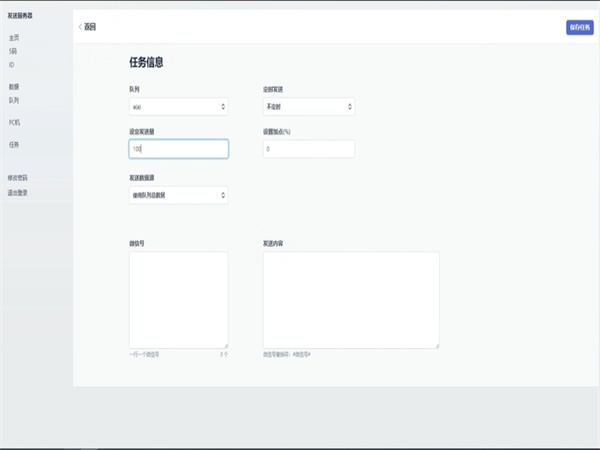Click the resize handle of 微信号 textarea

click(x=225, y=345)
